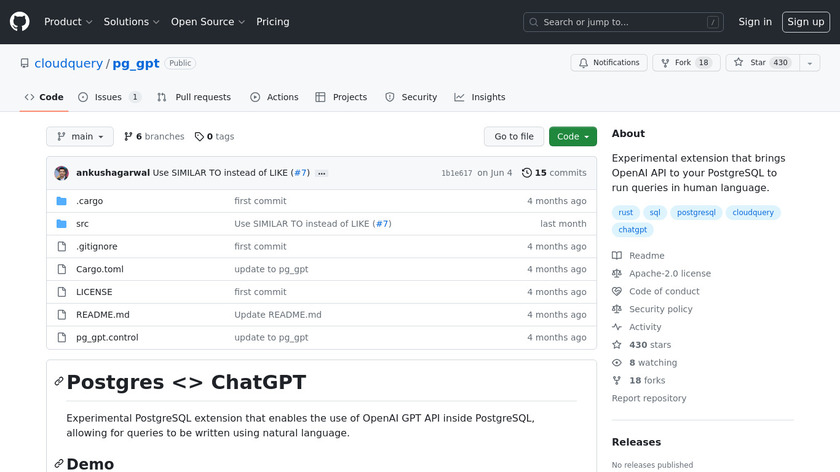Open the main branch selector dropdown
This screenshot has height=472, width=840.
tap(80, 137)
